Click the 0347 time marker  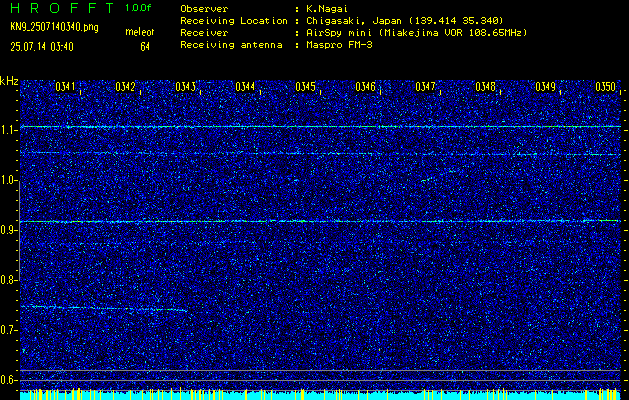(x=425, y=87)
